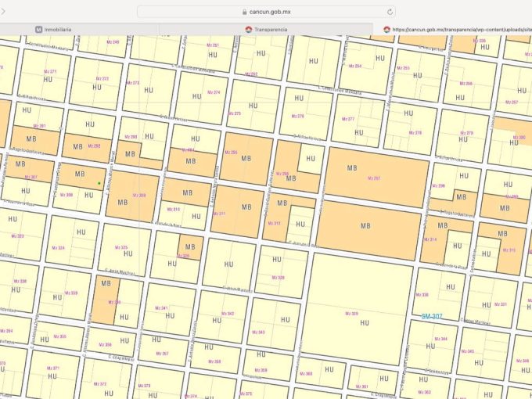Click the padlock icon in address bar
This screenshot has width=532, height=399.
pos(245,12)
